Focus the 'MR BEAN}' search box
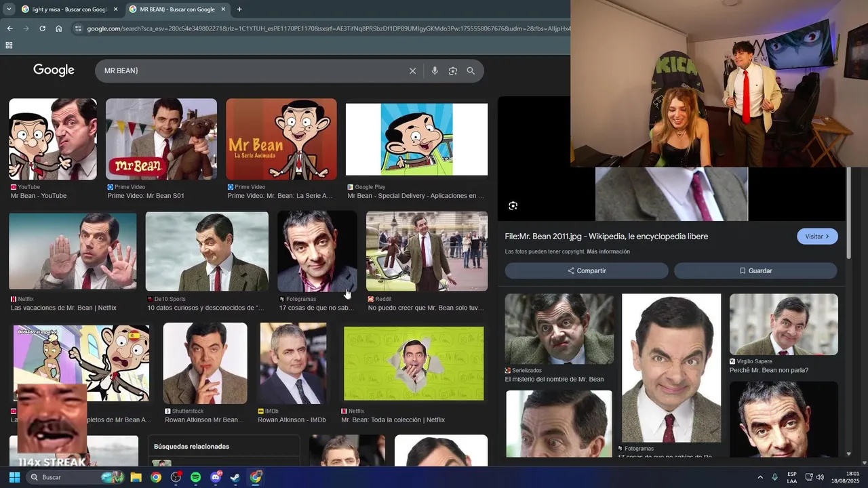The image size is (868, 488). pyautogui.click(x=251, y=70)
